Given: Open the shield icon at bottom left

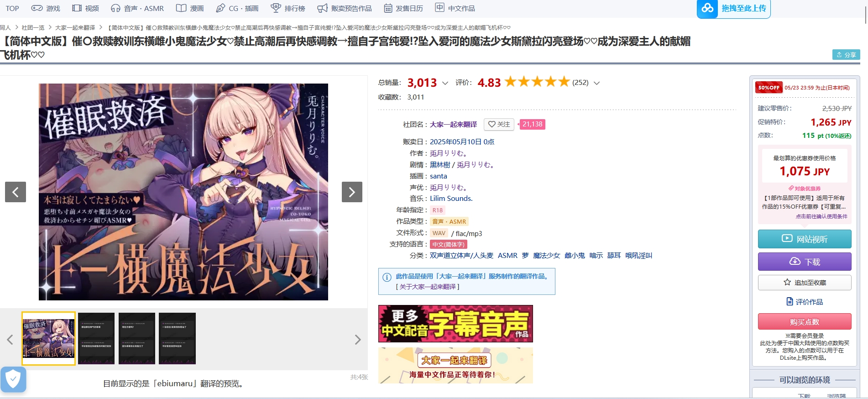Looking at the screenshot, I should [13, 379].
